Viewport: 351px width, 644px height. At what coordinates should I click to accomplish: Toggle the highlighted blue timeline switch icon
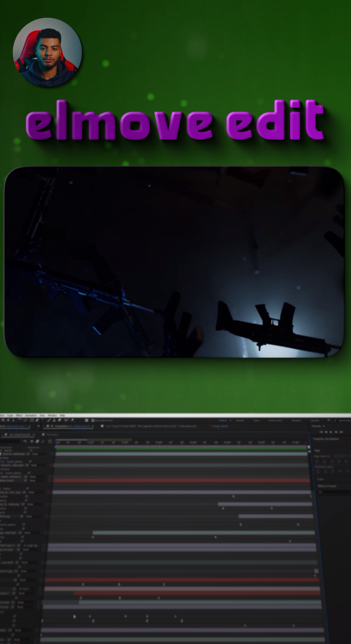(43, 441)
